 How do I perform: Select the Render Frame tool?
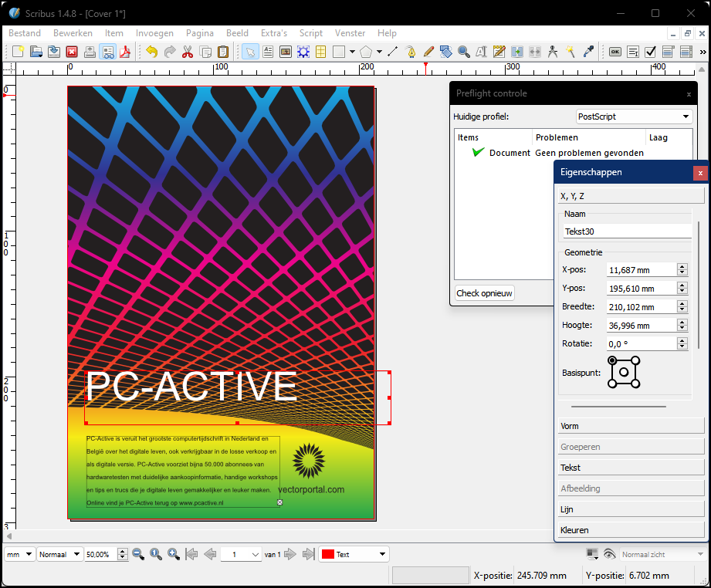tap(303, 52)
